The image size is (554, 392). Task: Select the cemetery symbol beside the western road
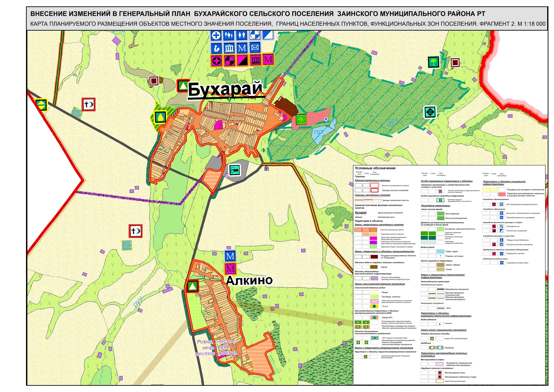pyautogui.click(x=89, y=105)
